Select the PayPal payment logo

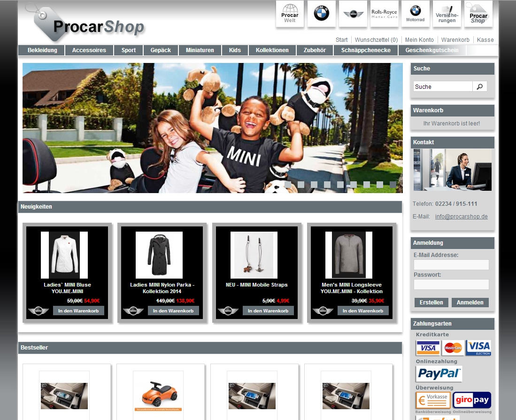pyautogui.click(x=439, y=373)
